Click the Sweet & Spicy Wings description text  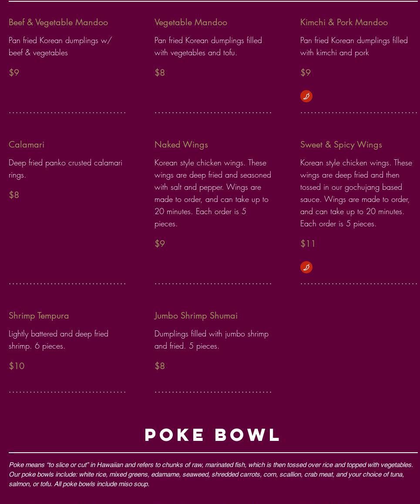356,193
